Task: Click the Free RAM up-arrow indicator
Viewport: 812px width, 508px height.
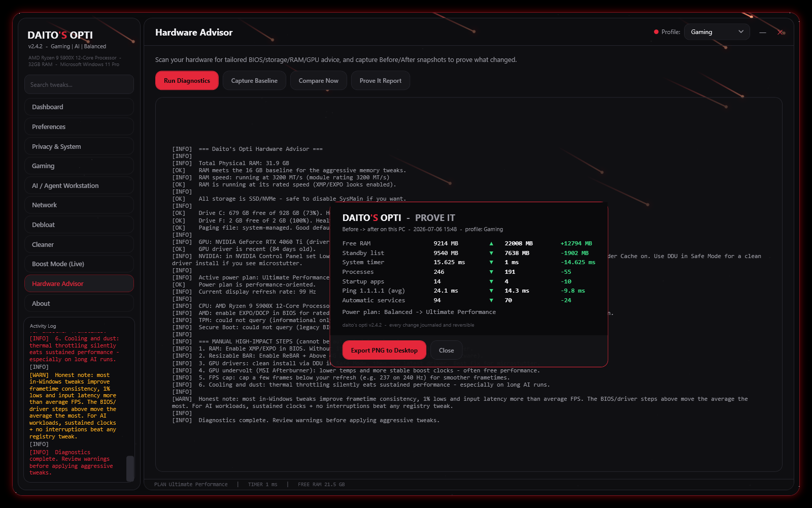Action: coord(491,244)
